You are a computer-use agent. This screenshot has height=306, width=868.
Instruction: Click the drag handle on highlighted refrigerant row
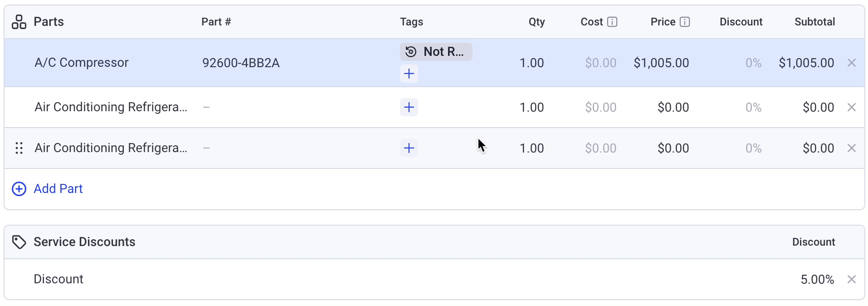(19, 148)
